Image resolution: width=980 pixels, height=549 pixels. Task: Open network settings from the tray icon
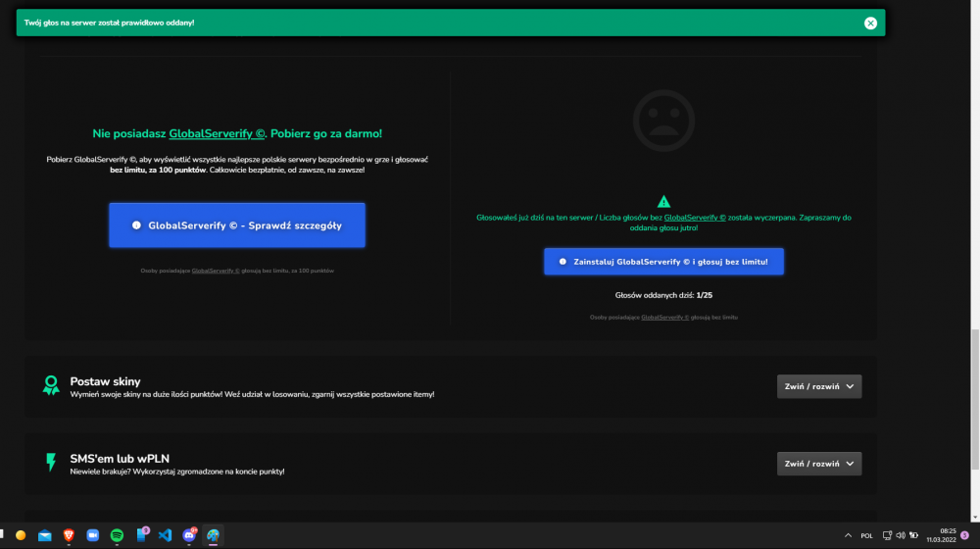click(x=887, y=535)
